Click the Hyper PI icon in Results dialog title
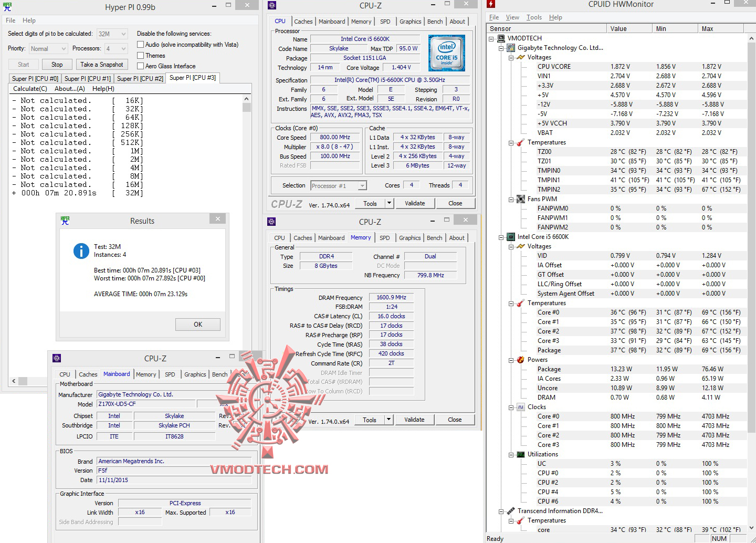 click(x=65, y=221)
